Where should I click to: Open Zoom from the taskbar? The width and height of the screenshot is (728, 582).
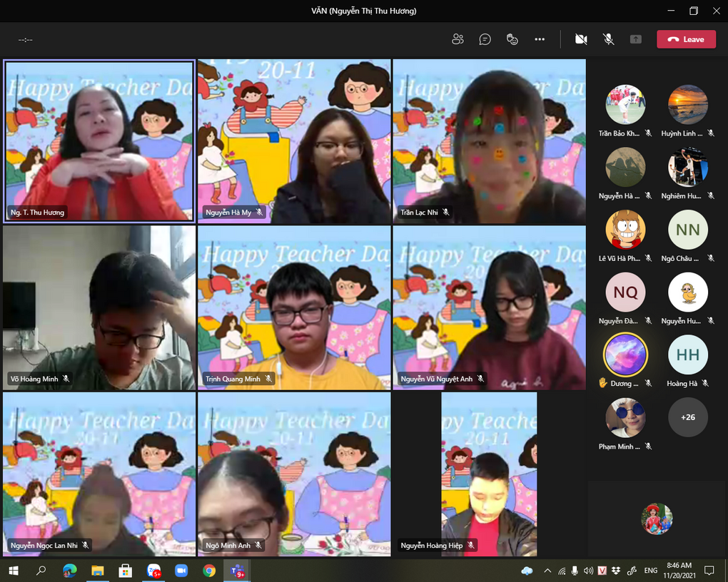[x=181, y=571]
